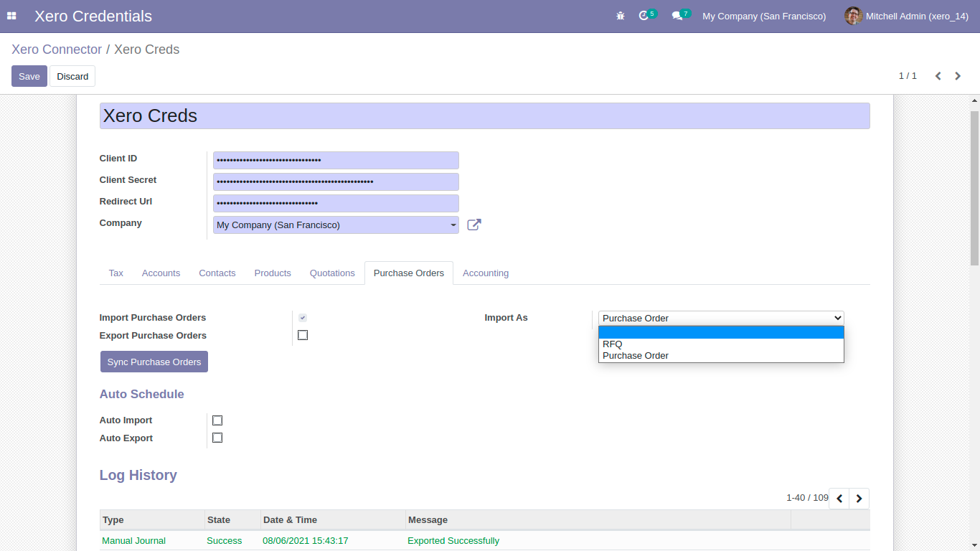The image size is (980, 551).
Task: Choose Purchase Order in dropdown list
Action: coord(721,356)
